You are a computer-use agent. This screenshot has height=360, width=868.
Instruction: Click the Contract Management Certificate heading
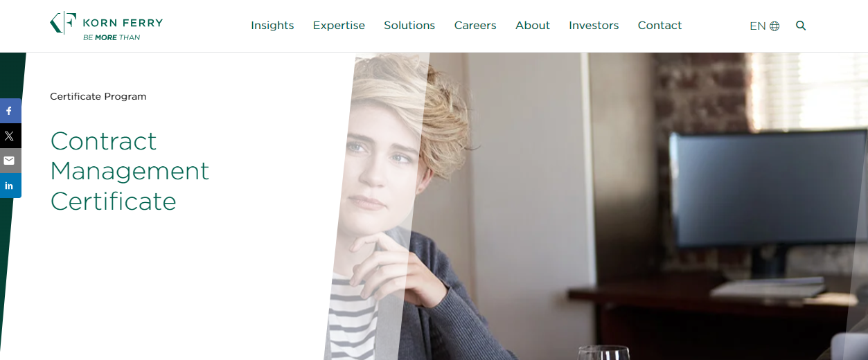[130, 171]
